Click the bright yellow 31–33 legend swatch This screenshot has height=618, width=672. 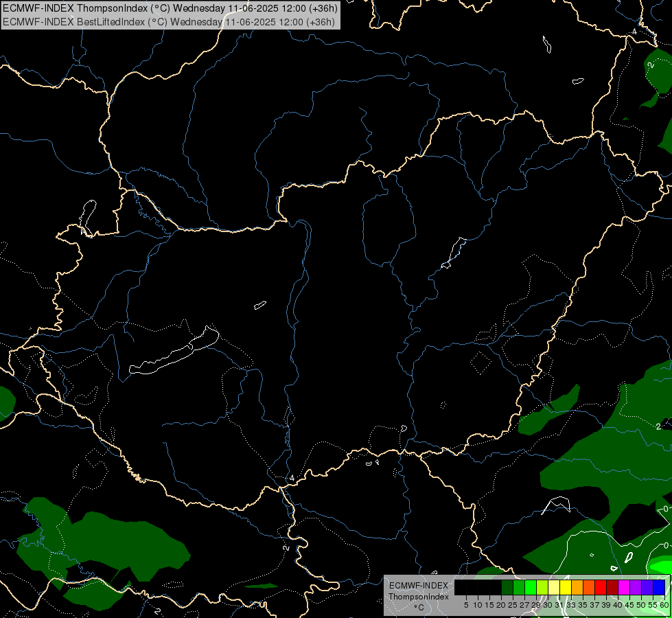pos(566,587)
